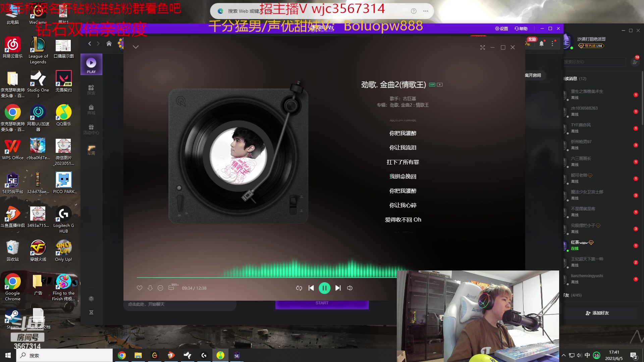Expand the friends group showing (4/45)
Viewport: 644px width, 362px height.
click(x=573, y=295)
